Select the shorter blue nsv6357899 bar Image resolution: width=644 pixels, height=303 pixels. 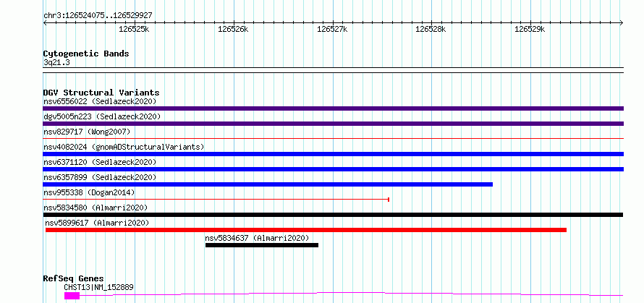268,184
